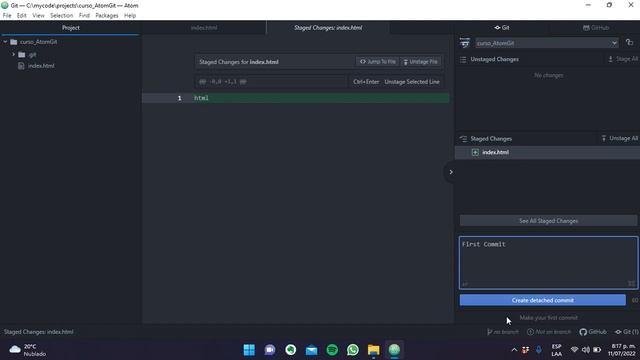Screen dimensions: 640x360
Task: Click the Unstaged Changes list icon
Action: [x=463, y=60]
